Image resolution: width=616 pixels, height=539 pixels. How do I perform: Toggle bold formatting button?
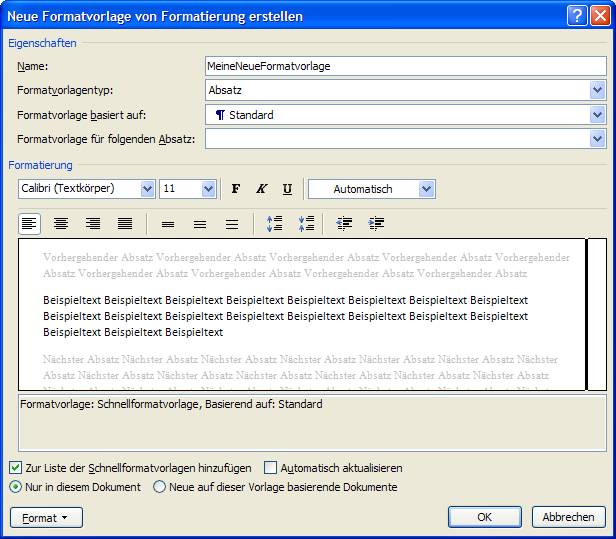coord(236,189)
